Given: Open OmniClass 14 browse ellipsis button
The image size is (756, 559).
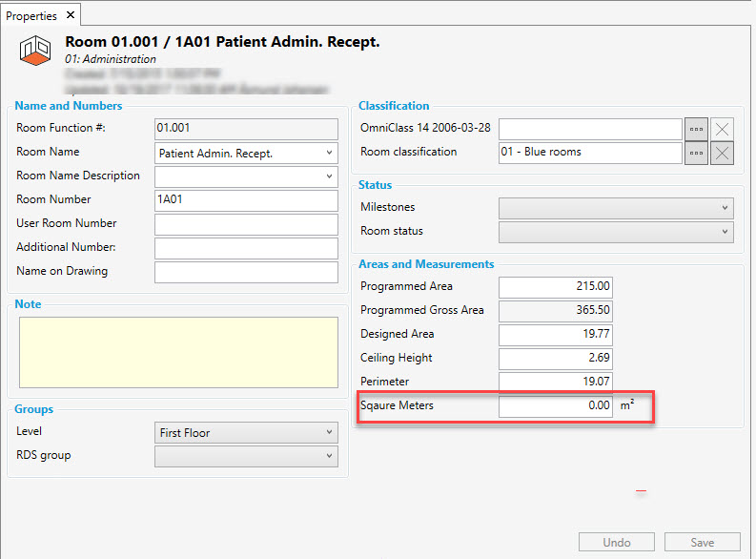Looking at the screenshot, I should [696, 129].
